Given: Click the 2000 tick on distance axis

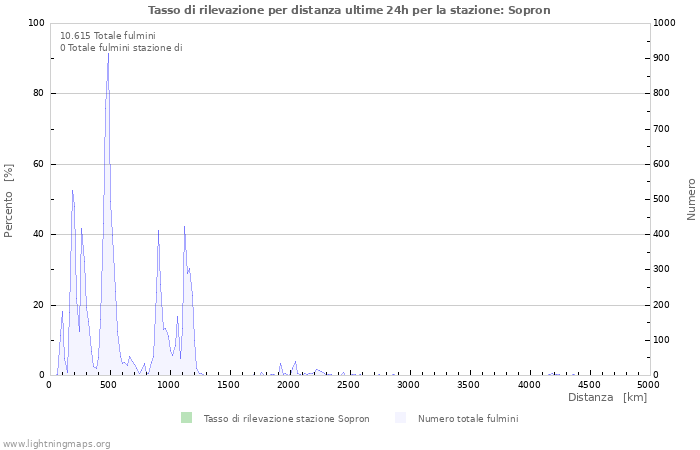Looking at the screenshot, I should (x=288, y=385).
